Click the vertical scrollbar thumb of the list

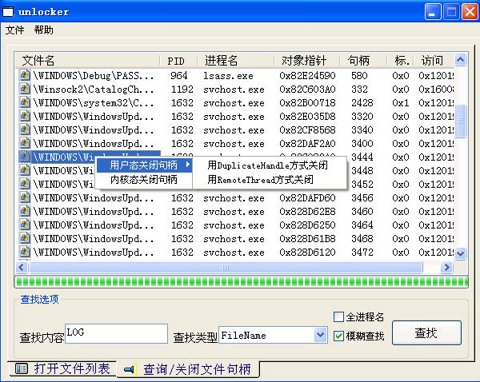click(x=461, y=121)
